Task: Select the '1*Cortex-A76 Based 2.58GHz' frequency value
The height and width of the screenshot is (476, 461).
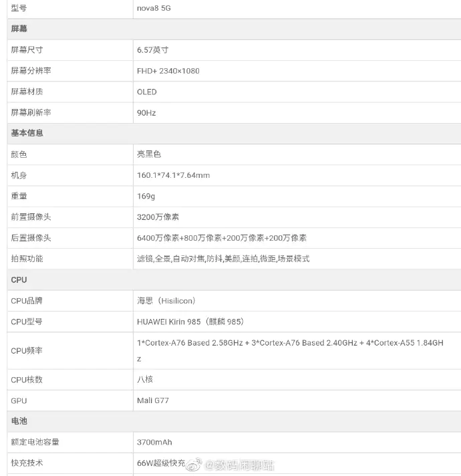Action: click(190, 343)
